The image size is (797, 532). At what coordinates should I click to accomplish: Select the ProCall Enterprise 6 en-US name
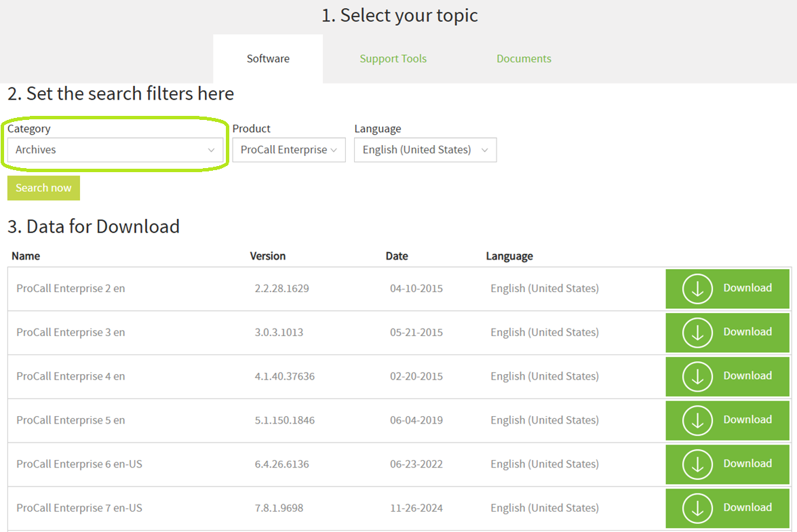(79, 464)
